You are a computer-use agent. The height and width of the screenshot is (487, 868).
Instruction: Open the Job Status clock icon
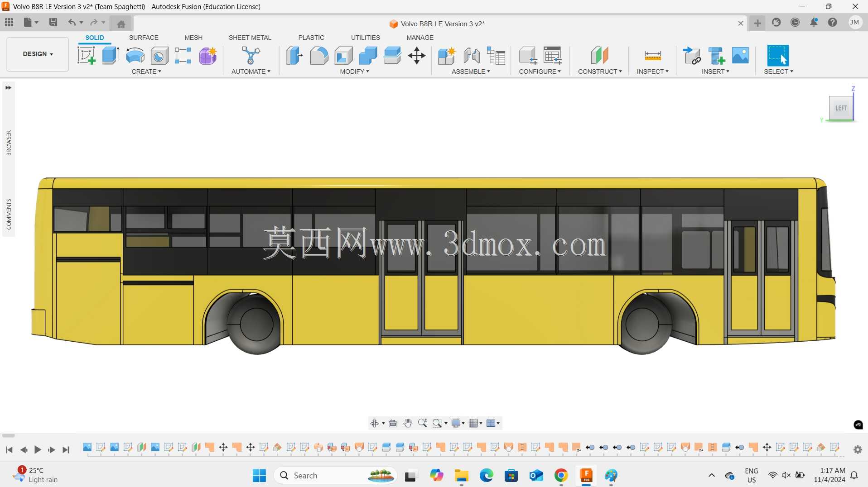tap(795, 23)
